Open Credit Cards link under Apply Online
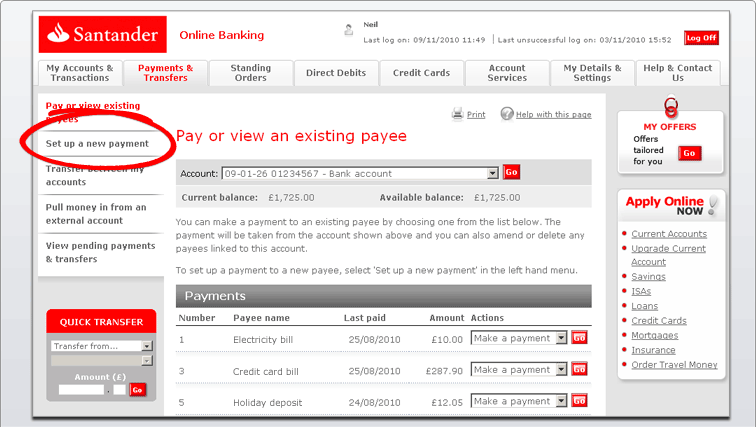This screenshot has height=427, width=756. tap(659, 320)
